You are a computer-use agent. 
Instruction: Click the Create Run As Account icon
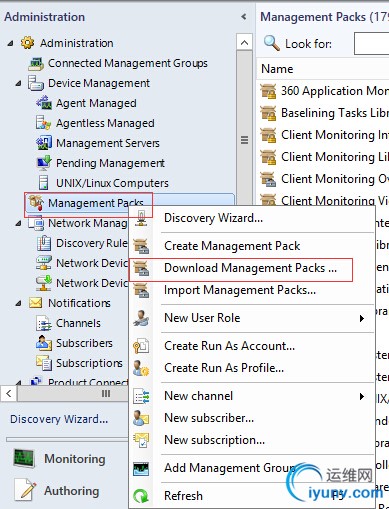coord(141,346)
